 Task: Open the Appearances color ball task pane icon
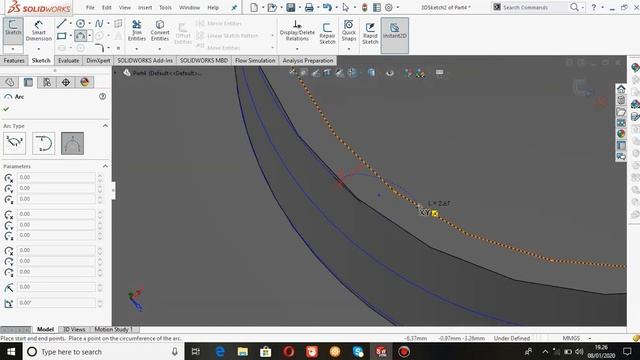621,134
